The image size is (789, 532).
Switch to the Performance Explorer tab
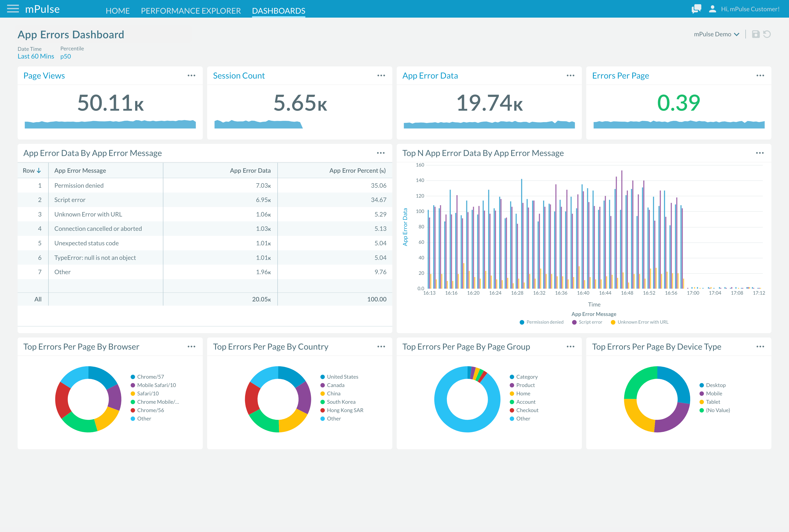tap(191, 11)
